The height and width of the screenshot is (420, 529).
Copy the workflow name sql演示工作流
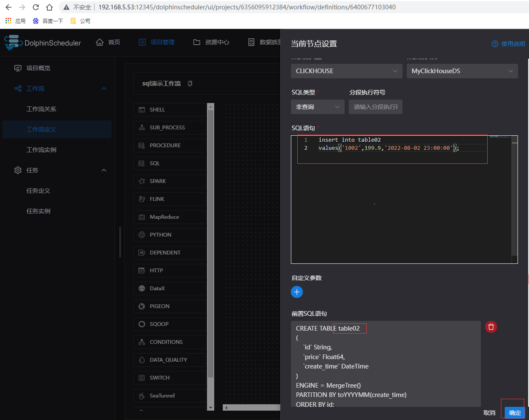190,83
